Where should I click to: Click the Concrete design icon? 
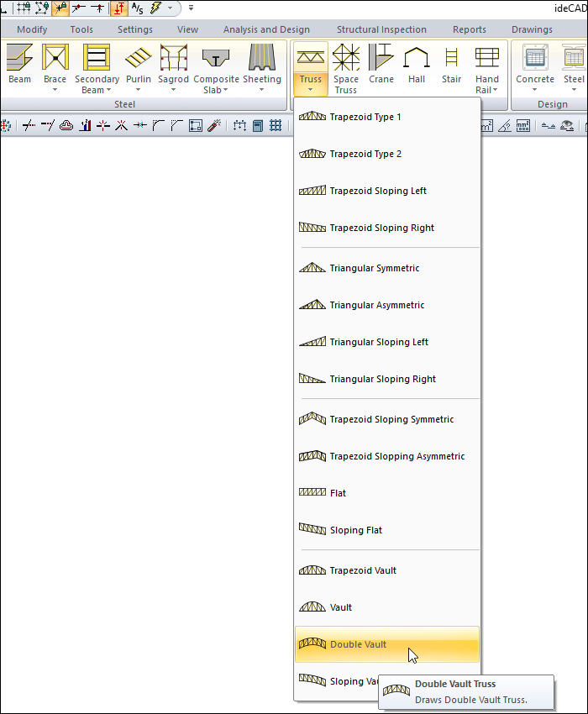pos(535,57)
